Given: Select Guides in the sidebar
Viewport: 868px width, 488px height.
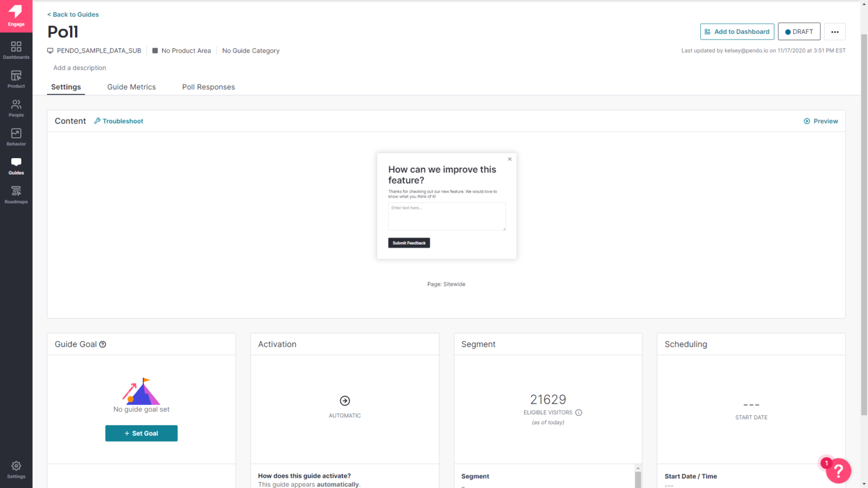Looking at the screenshot, I should click(x=16, y=165).
